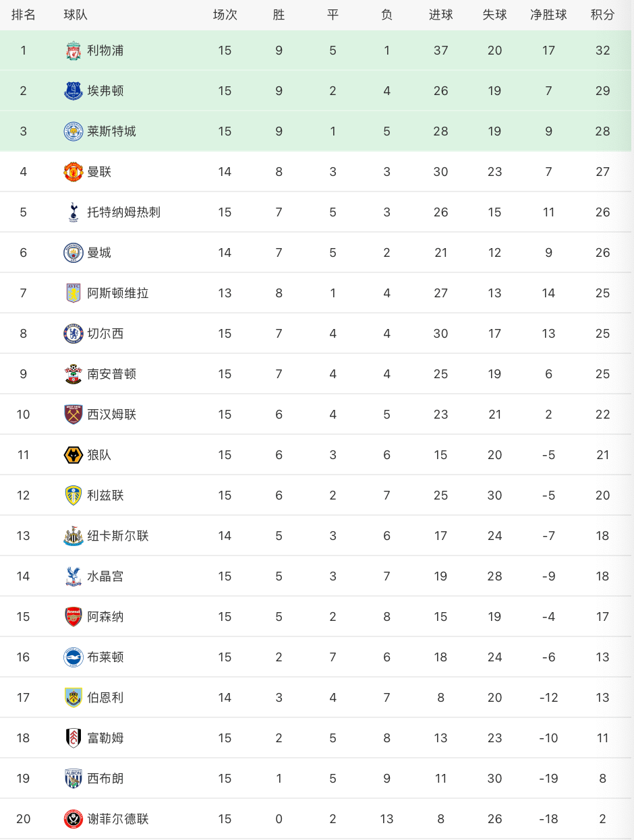Click the Liverpool club crest icon
634x840 pixels.
(74, 51)
